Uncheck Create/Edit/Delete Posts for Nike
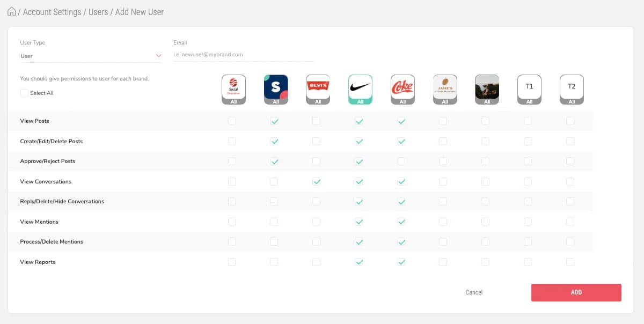This screenshot has height=324, width=644. 359,142
